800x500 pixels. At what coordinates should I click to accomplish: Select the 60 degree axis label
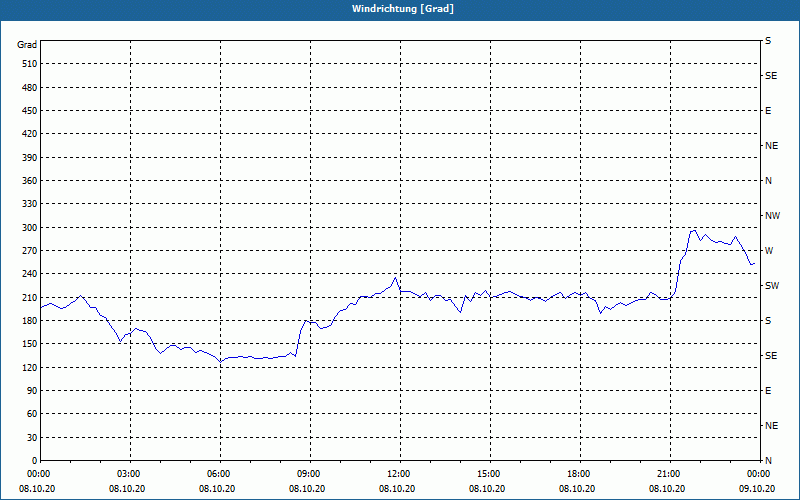point(32,414)
